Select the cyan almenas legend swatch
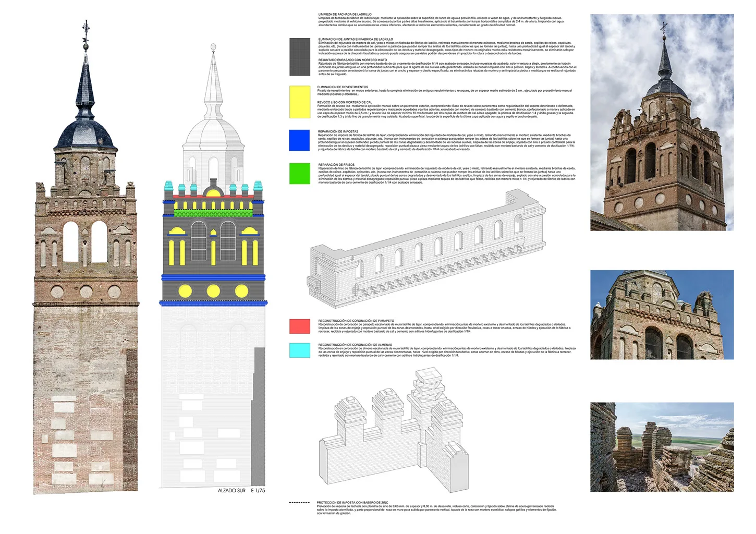756x534 pixels. point(300,350)
